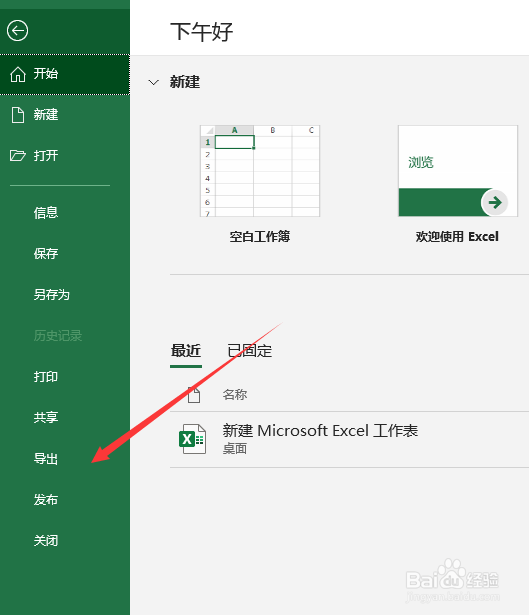Screen dimensions: 529x615
Task: Click 关闭 to close the workbook
Action: click(46, 540)
